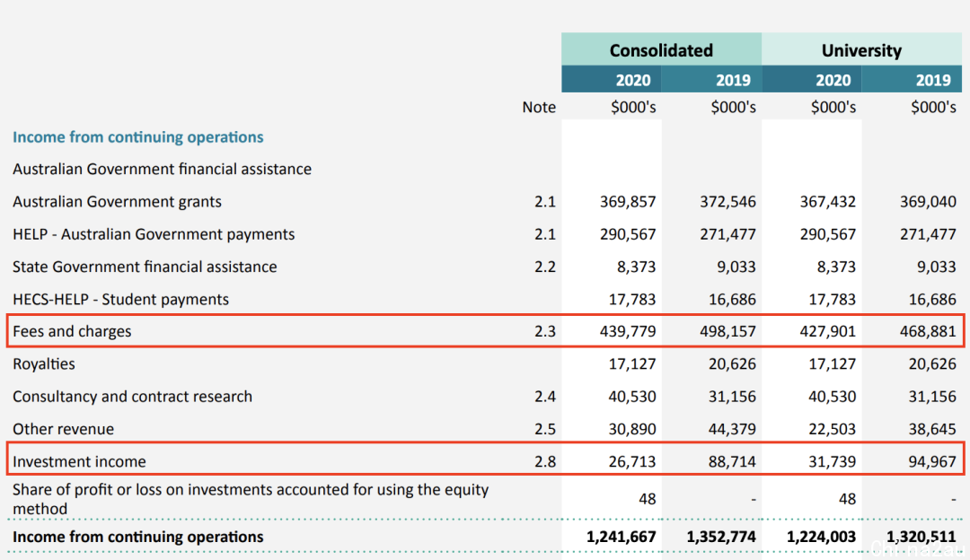This screenshot has height=560, width=970.
Task: Click Consolidated 2020 Royalties value "17,127"
Action: [632, 364]
